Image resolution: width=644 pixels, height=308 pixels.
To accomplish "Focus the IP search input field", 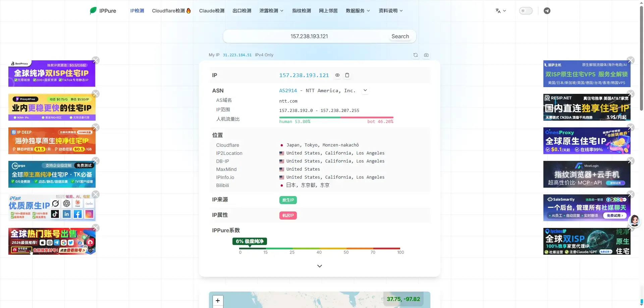I will (309, 36).
